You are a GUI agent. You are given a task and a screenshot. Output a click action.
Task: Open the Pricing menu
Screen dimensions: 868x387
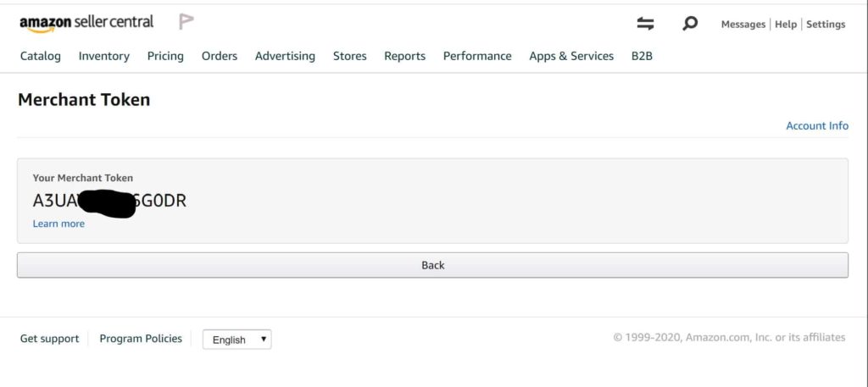point(165,56)
